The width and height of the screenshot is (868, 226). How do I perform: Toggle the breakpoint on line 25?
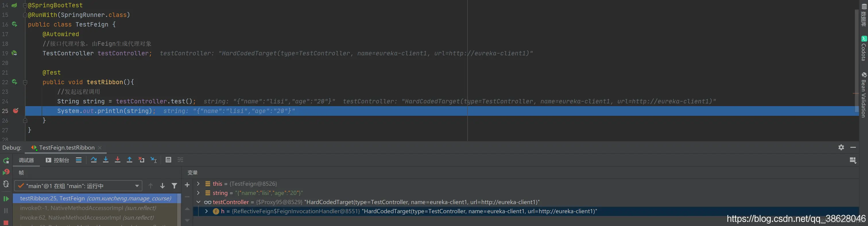(15, 111)
